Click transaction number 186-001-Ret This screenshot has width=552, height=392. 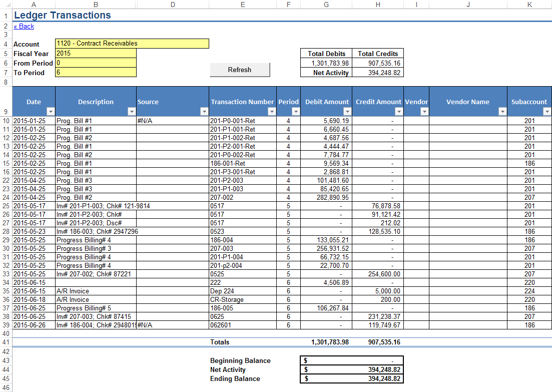pos(243,163)
